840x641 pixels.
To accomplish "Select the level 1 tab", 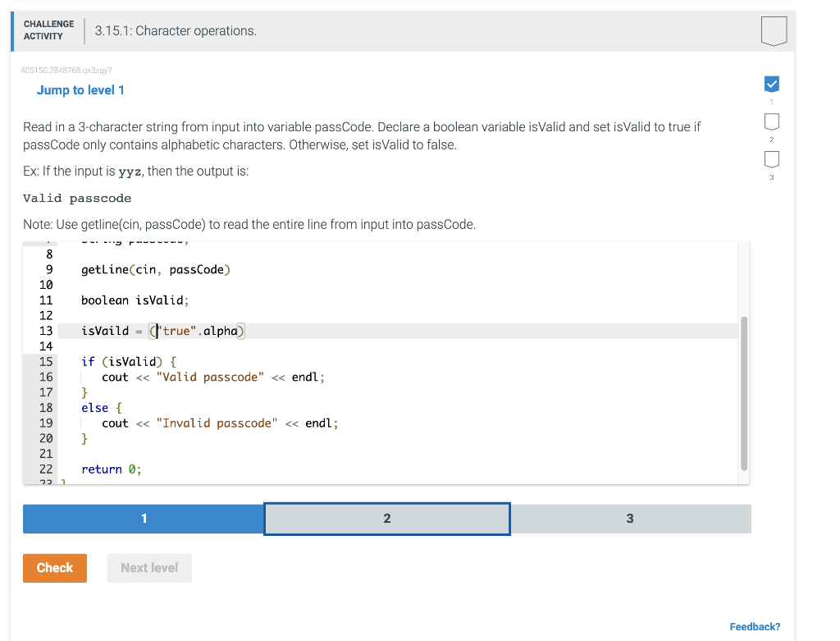I will click(x=144, y=518).
